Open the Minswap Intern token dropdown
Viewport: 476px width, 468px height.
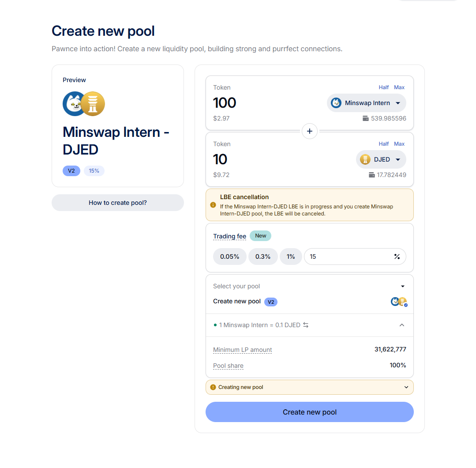point(367,103)
